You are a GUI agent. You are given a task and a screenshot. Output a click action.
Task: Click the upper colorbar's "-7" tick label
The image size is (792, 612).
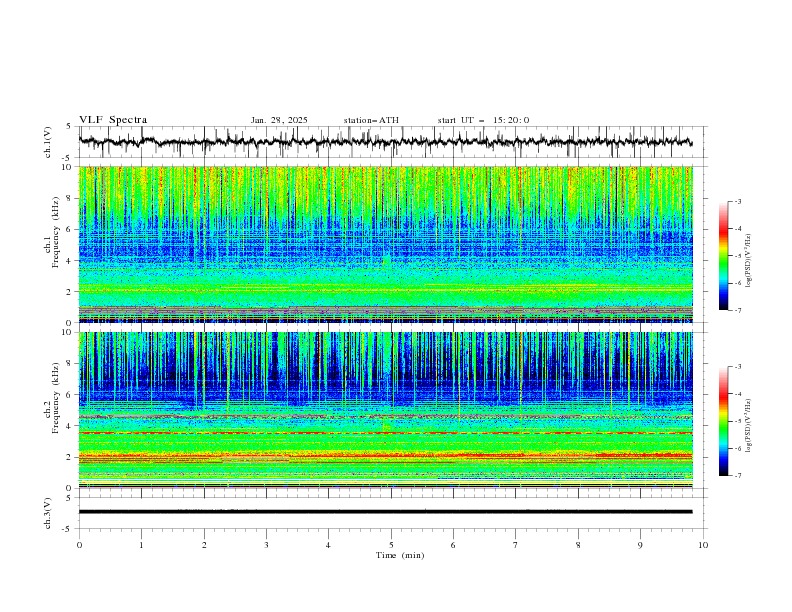(737, 310)
